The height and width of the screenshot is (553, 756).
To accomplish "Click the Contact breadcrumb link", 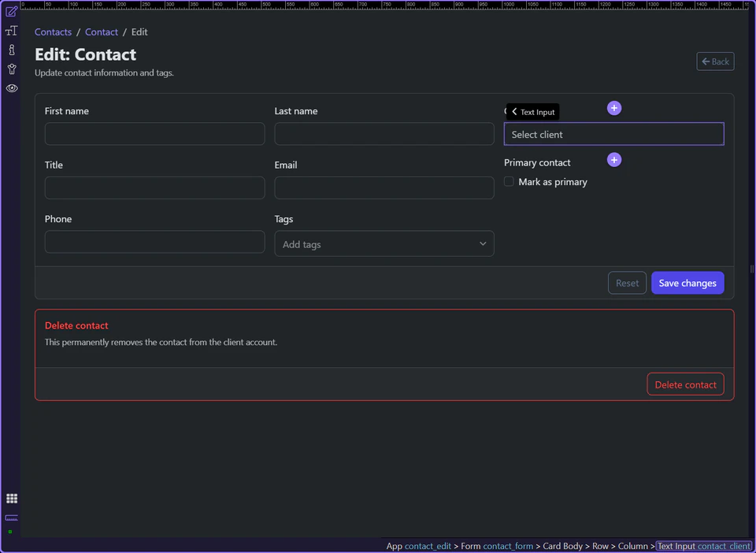I will pos(102,32).
